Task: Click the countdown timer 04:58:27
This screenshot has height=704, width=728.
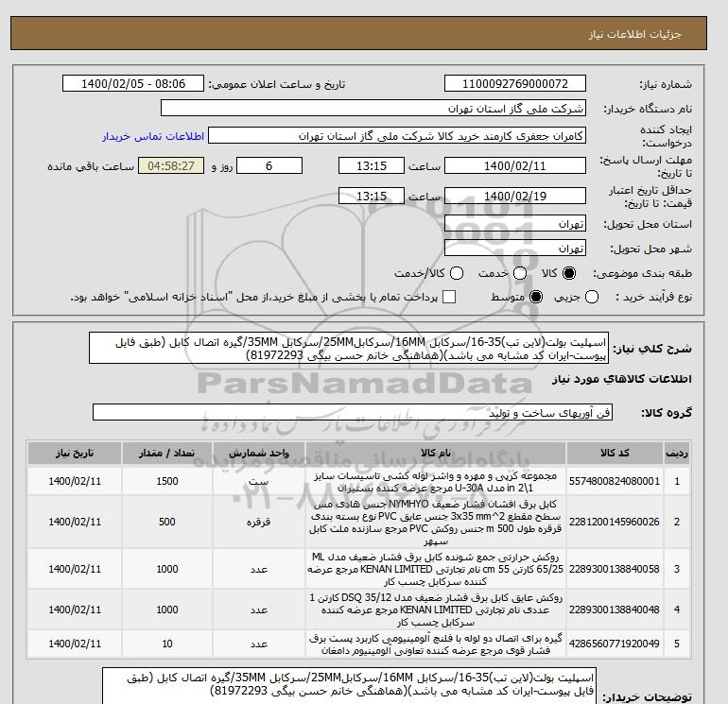Action: (171, 165)
